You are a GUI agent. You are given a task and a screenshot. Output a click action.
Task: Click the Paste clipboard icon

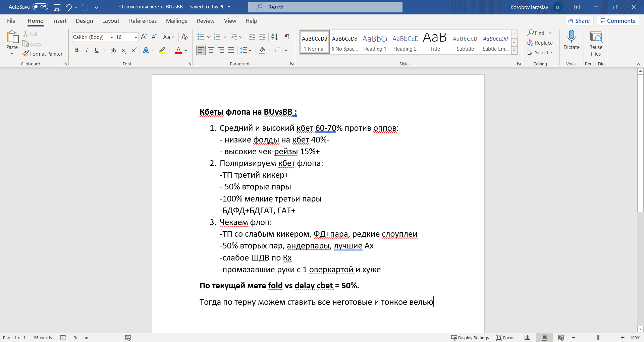coord(12,37)
